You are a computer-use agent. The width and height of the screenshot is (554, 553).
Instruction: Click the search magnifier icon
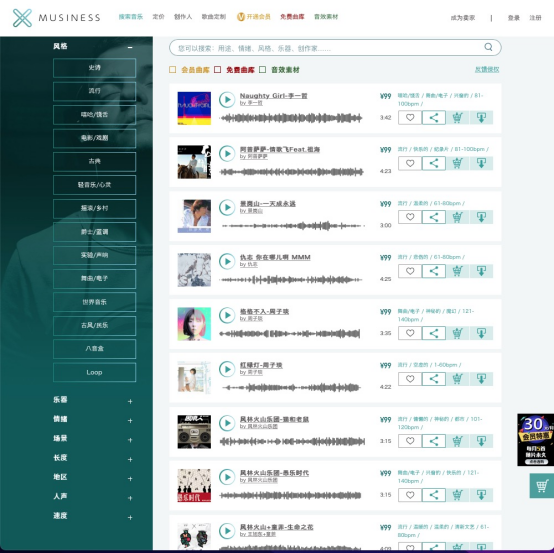(x=488, y=47)
